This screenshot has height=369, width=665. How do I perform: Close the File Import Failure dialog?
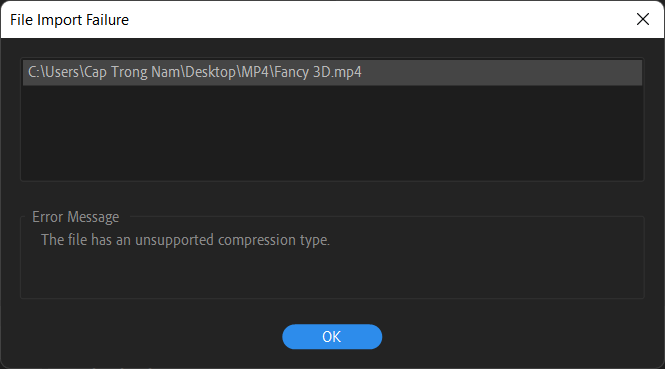point(643,19)
